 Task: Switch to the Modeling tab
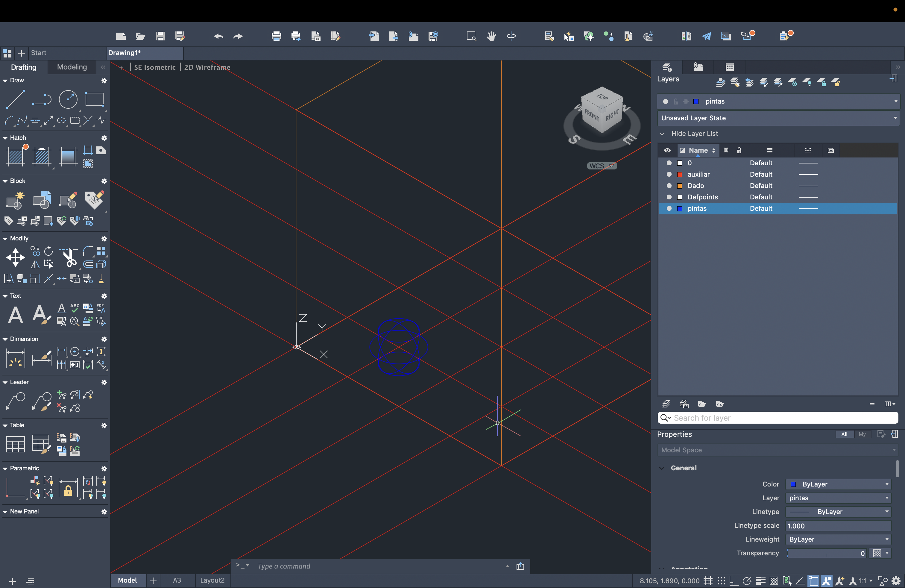pos(72,67)
